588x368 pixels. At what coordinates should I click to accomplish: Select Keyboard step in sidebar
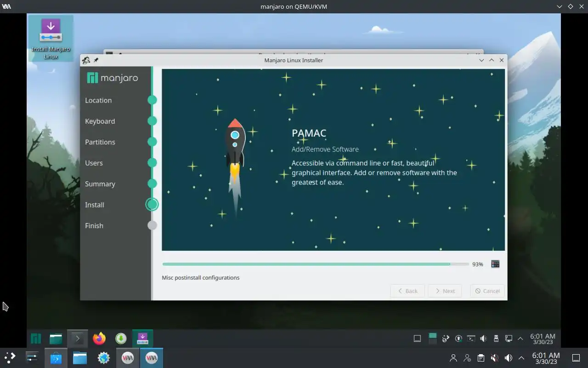coord(100,121)
